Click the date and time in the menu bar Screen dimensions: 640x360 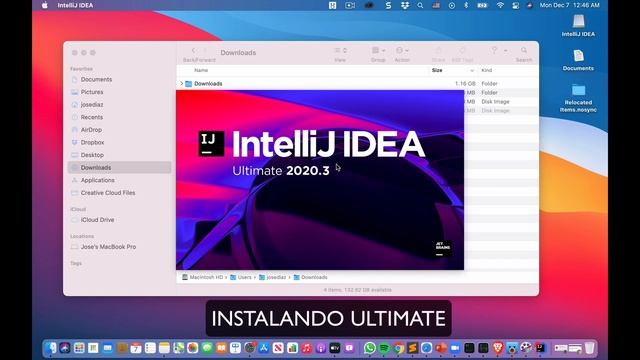coord(569,5)
